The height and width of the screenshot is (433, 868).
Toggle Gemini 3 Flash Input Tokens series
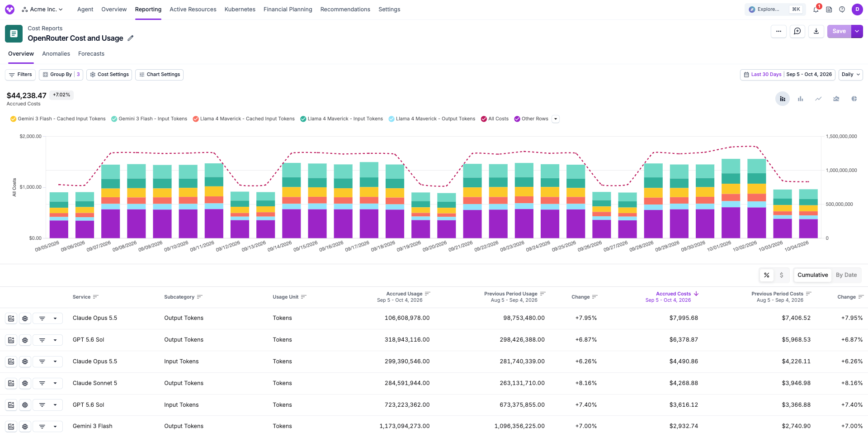pos(149,119)
